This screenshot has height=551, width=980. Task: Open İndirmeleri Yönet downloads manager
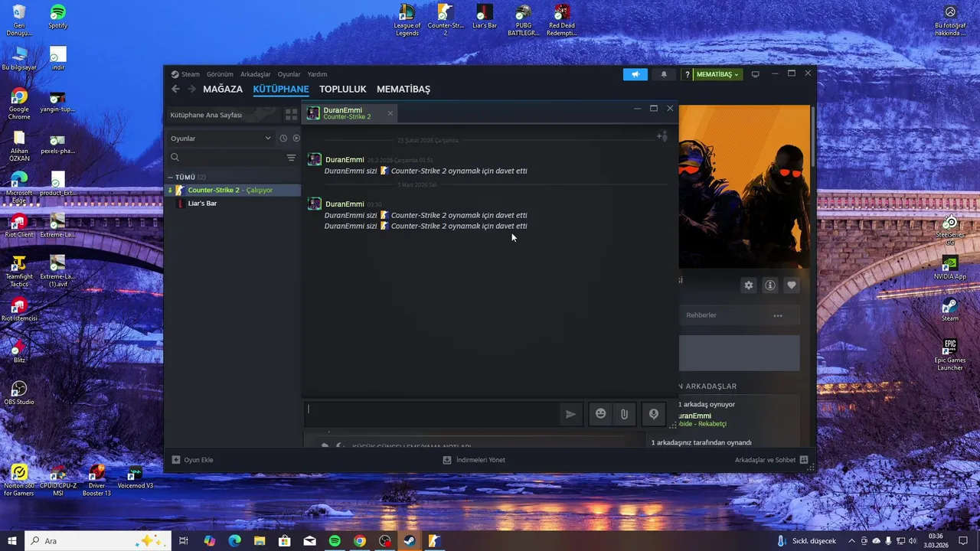(x=474, y=460)
